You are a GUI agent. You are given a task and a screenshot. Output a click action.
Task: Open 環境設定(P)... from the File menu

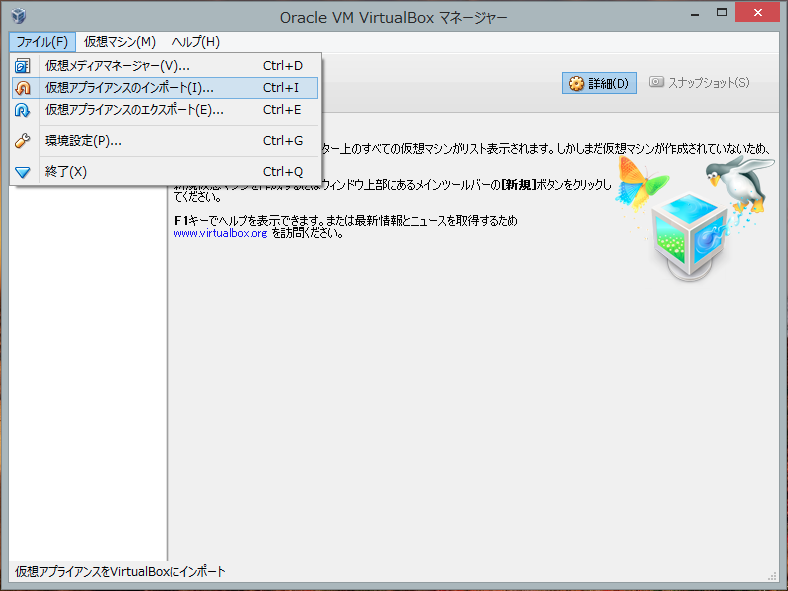pyautogui.click(x=165, y=141)
